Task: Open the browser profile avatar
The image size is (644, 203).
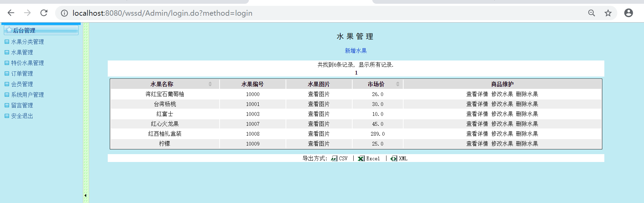Action: 629,13
